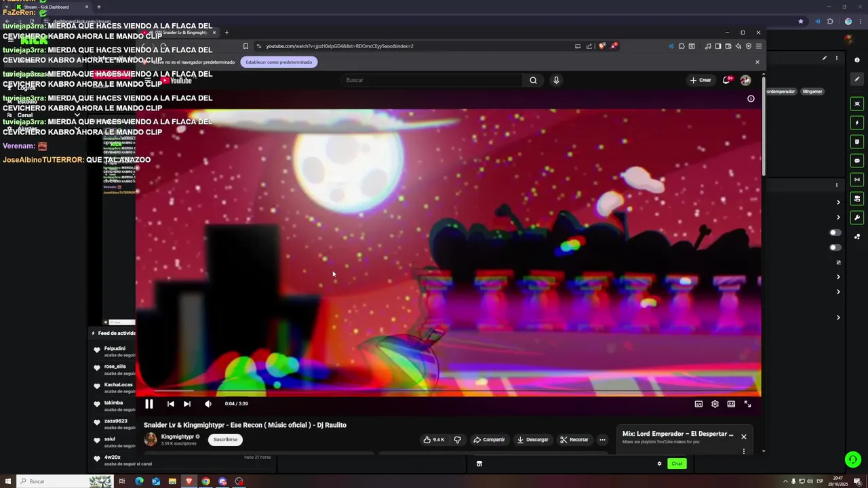Image resolution: width=868 pixels, height=488 pixels.
Task: Open the Brave hamburger main menu
Action: tap(759, 46)
